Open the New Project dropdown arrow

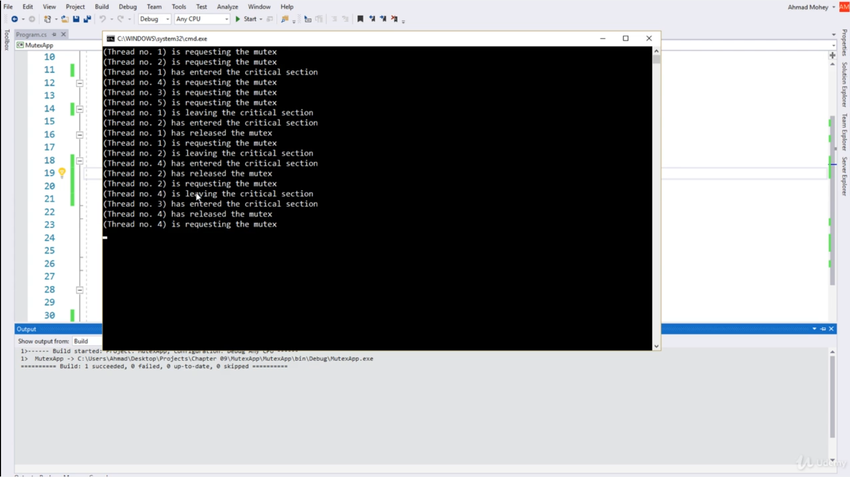click(56, 19)
